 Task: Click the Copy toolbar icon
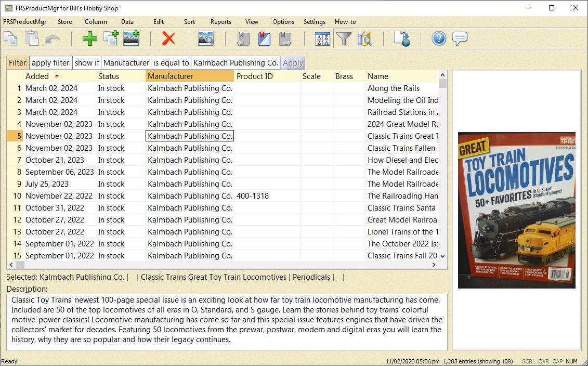10,38
